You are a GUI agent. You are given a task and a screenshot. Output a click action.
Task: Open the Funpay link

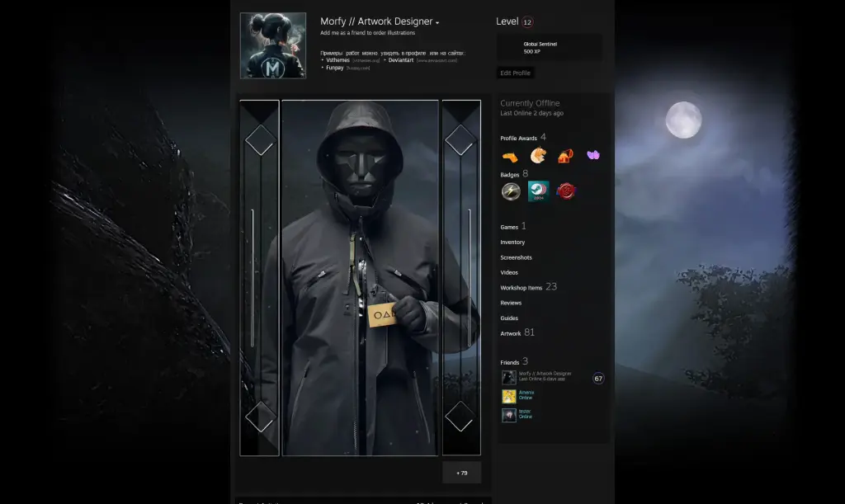(x=335, y=67)
